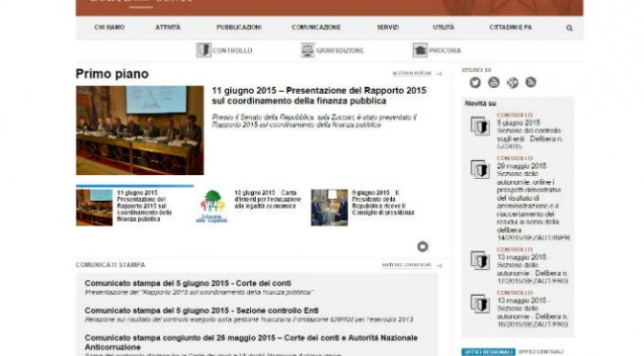Open the Servizi menu
The image size is (644, 356).
pos(388,28)
